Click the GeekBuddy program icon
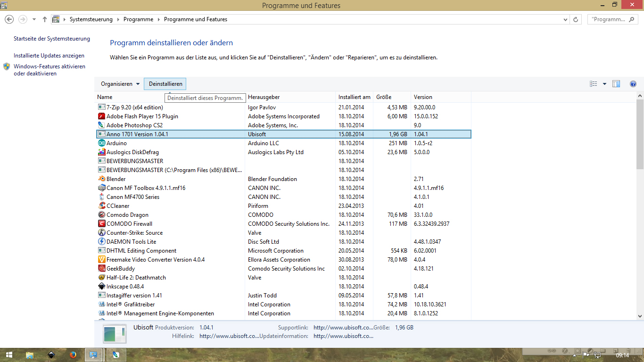The image size is (644, 362). pyautogui.click(x=101, y=269)
